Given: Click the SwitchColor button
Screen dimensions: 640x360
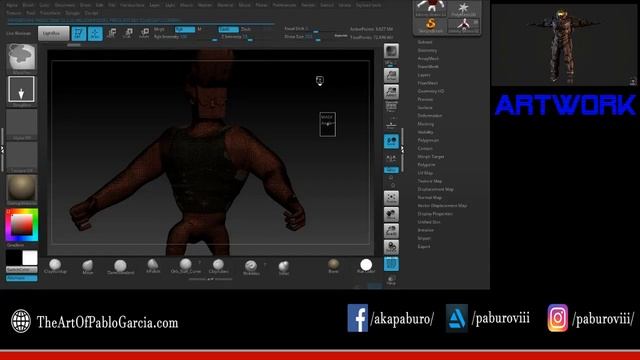Looking at the screenshot, I should [x=22, y=270].
